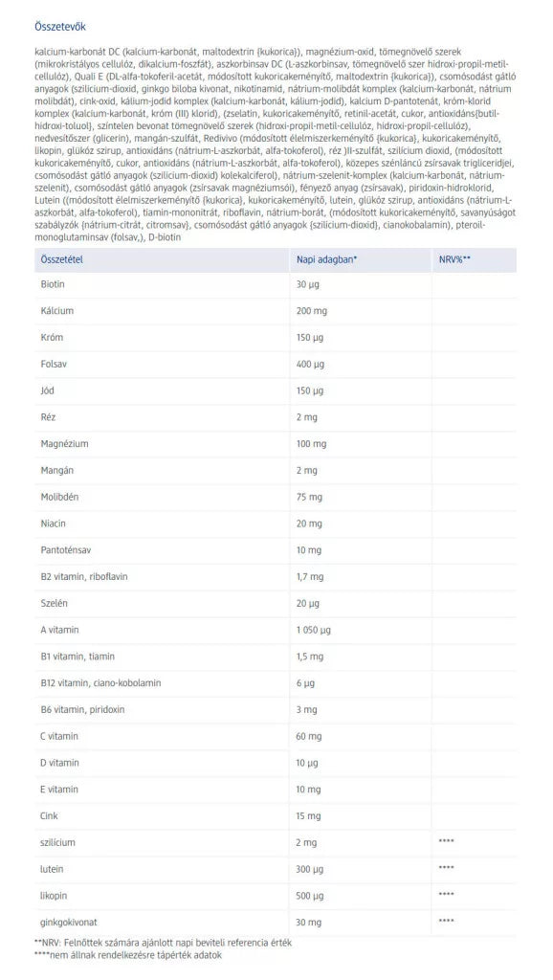
Task: Select the A vitamin 1 050 µg value
Action: pyautogui.click(x=313, y=631)
